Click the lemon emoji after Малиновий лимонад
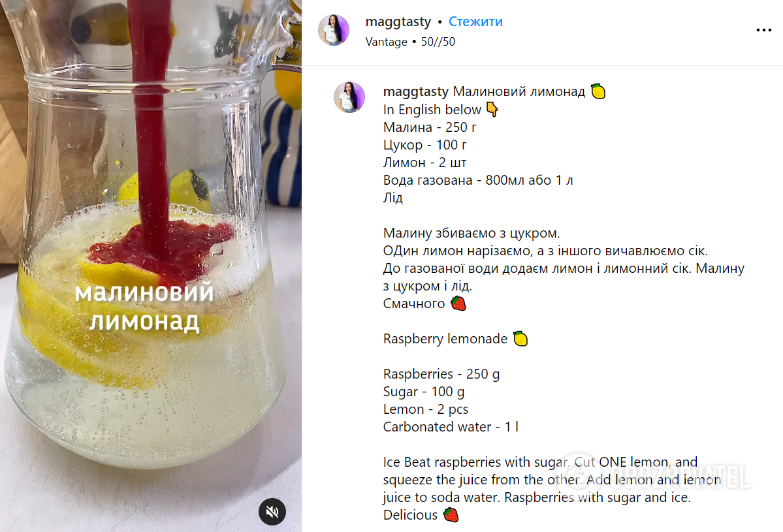 pyautogui.click(x=598, y=91)
